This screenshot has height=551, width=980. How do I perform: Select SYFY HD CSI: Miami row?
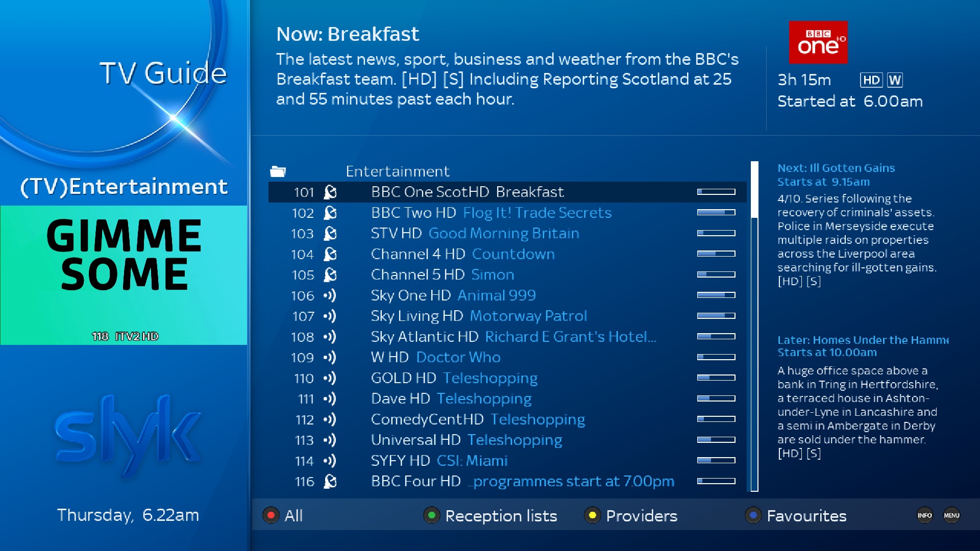tap(507, 461)
